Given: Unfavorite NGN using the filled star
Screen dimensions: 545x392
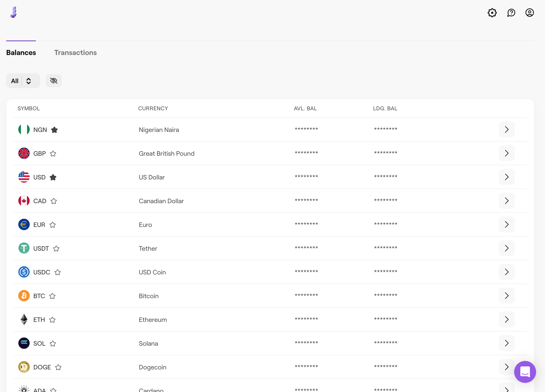Looking at the screenshot, I should 55,130.
